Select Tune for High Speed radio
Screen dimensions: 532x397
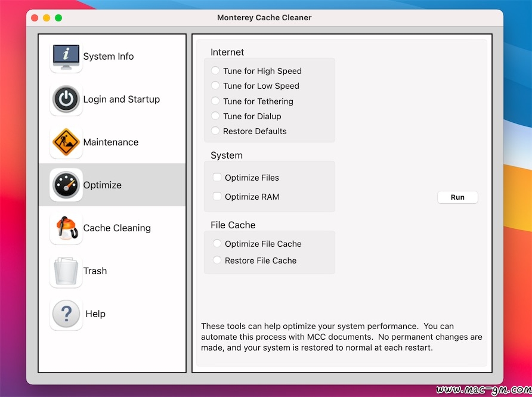[x=215, y=70]
